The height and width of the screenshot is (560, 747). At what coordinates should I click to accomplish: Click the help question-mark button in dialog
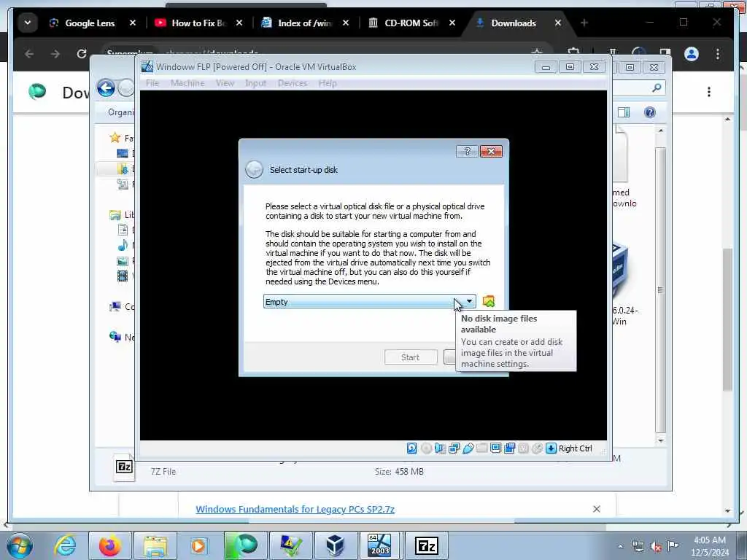pos(467,152)
